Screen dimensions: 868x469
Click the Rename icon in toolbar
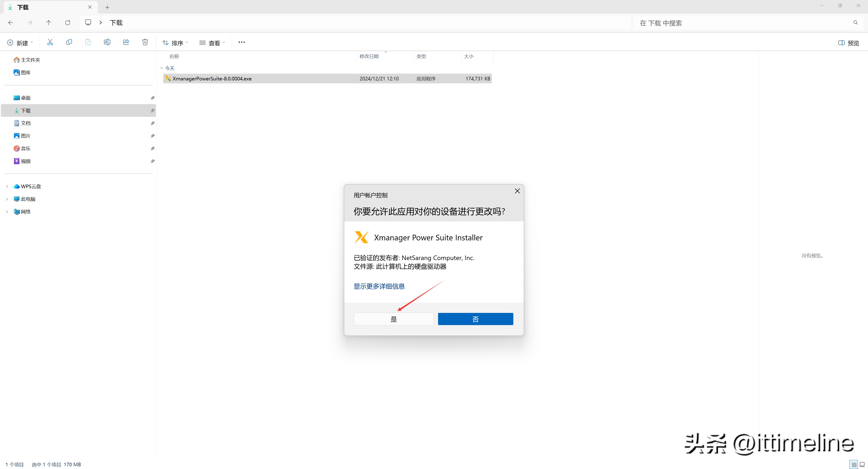(x=107, y=42)
